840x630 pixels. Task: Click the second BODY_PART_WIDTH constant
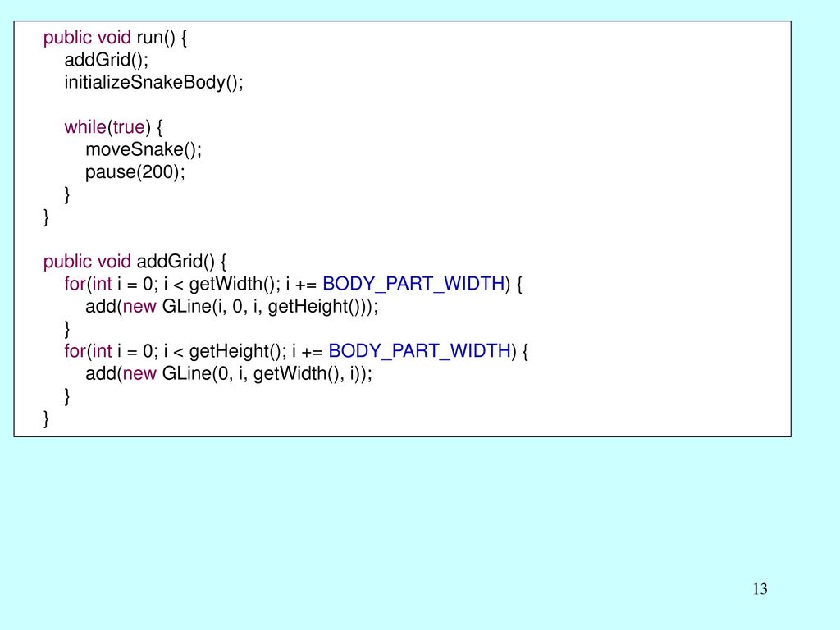click(x=419, y=351)
